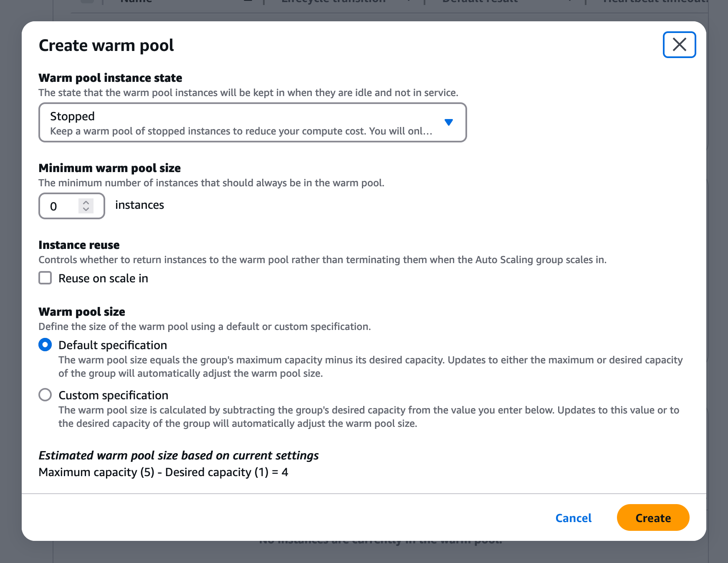Click the Name column header
This screenshot has width=728, height=563.
click(x=136, y=2)
